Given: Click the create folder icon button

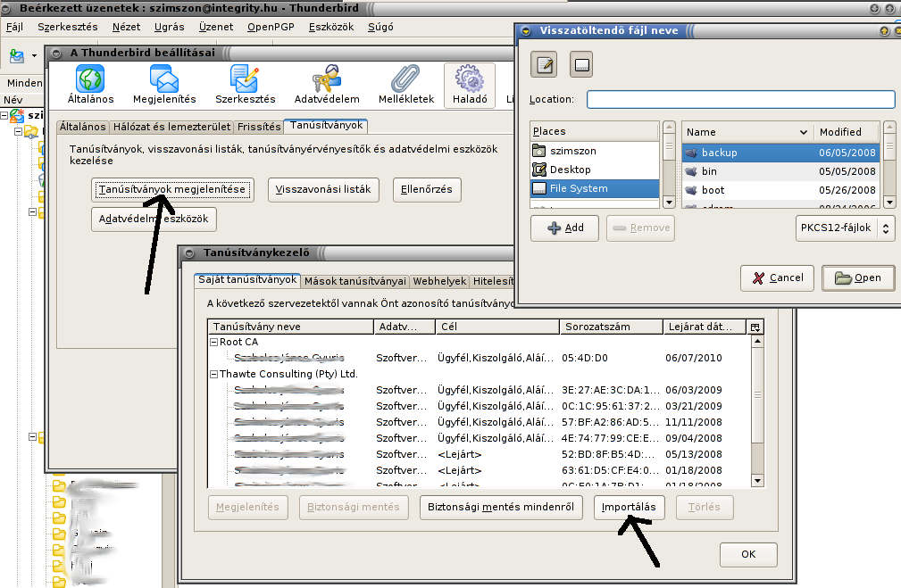Looking at the screenshot, I should 581,64.
